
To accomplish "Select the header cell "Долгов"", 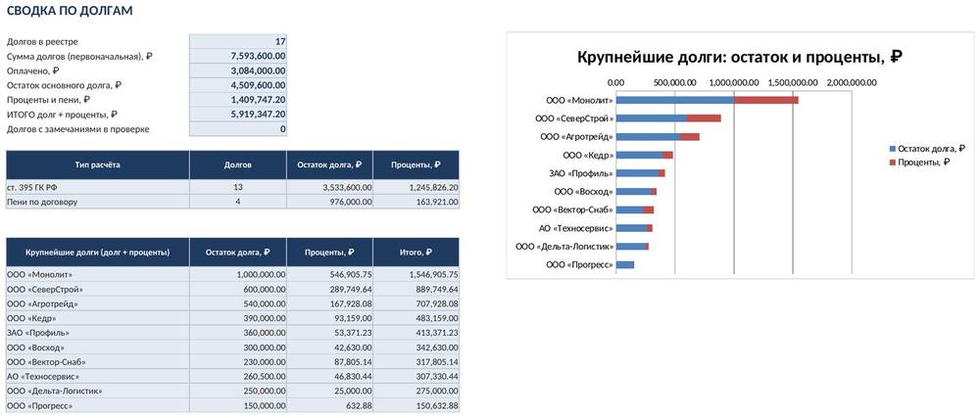I will click(x=238, y=165).
